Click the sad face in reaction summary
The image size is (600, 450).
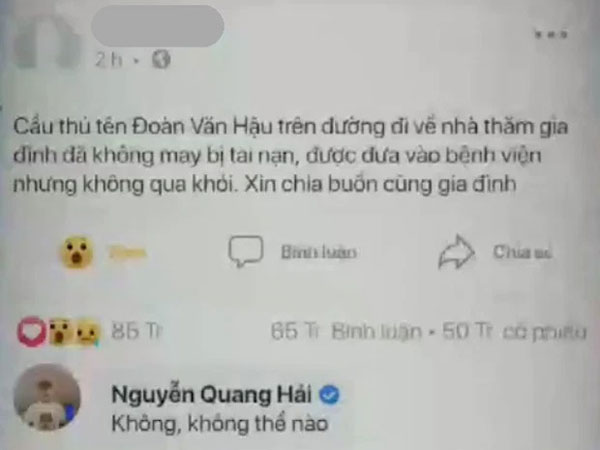tap(87, 332)
